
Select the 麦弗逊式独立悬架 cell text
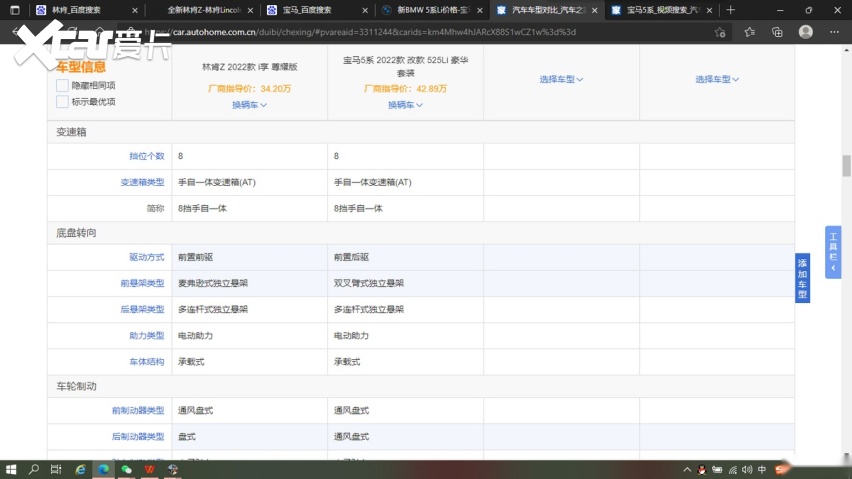click(213, 283)
